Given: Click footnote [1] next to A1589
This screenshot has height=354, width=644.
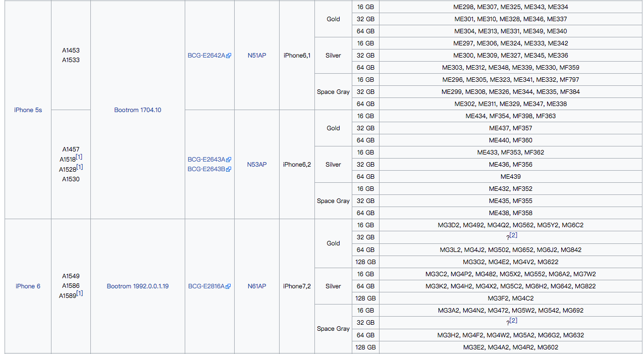Looking at the screenshot, I should click(x=80, y=293).
